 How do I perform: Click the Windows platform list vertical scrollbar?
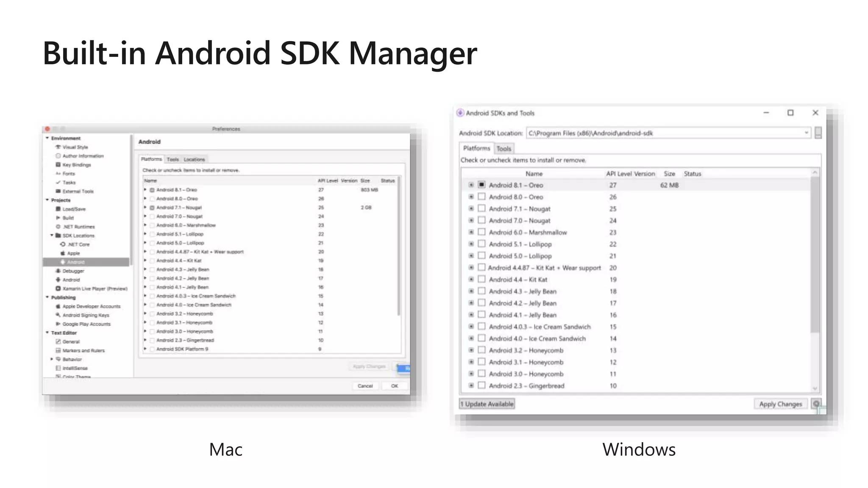[815, 254]
